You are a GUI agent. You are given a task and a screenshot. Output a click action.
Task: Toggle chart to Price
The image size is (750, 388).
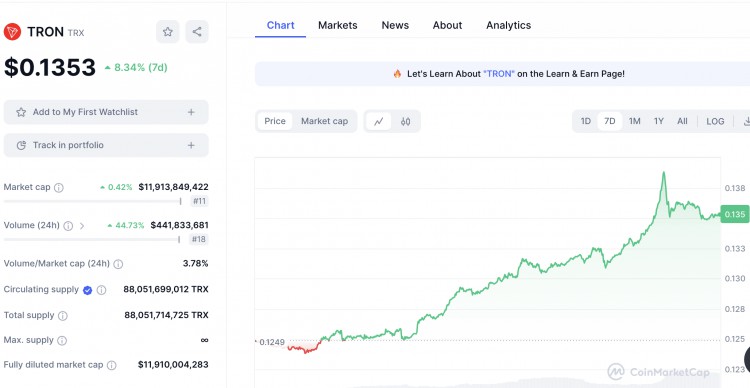click(275, 122)
